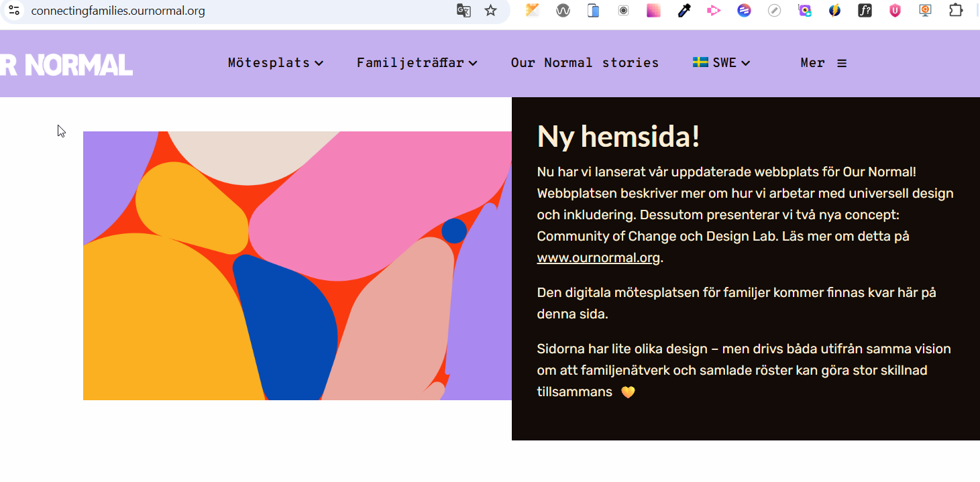Open the Mer hamburger menu

(823, 63)
